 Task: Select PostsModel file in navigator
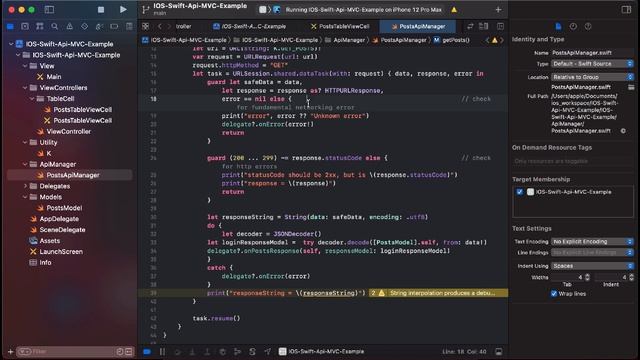coord(64,208)
